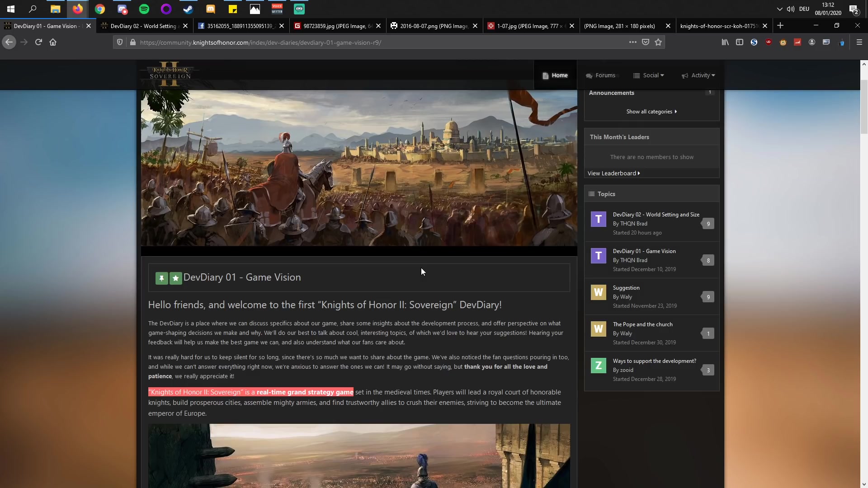Screen dimensions: 868x488
Task: Open Sticky Notes from taskbar
Action: (233, 9)
